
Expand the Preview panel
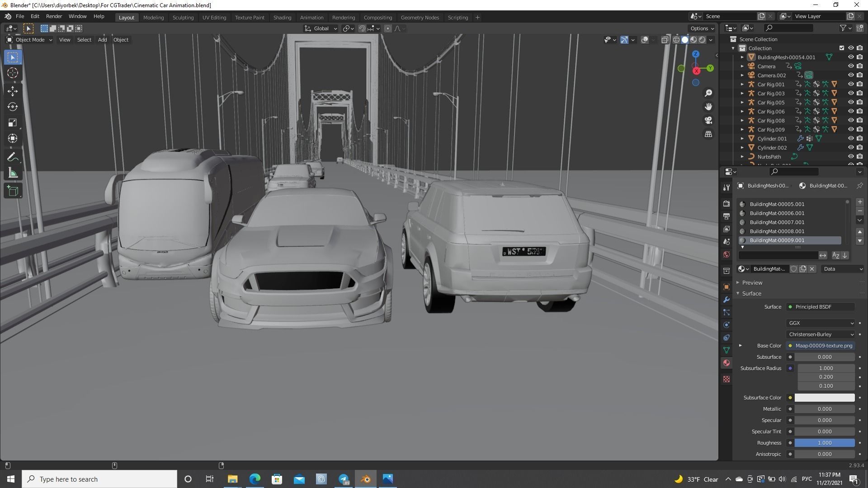click(752, 283)
